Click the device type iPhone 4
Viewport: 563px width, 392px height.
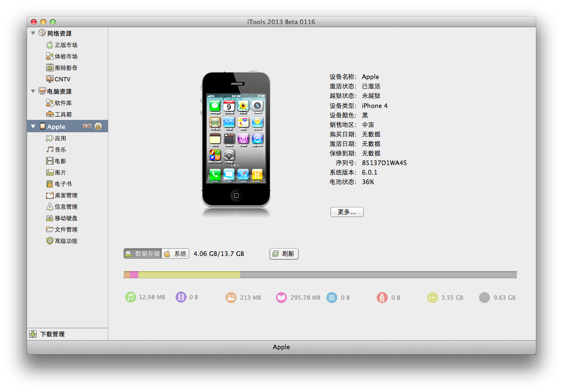375,106
